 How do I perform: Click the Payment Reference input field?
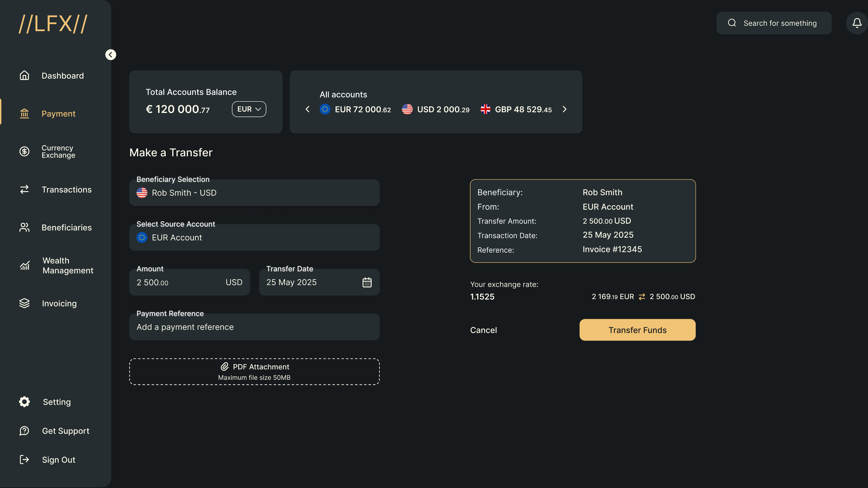(254, 327)
